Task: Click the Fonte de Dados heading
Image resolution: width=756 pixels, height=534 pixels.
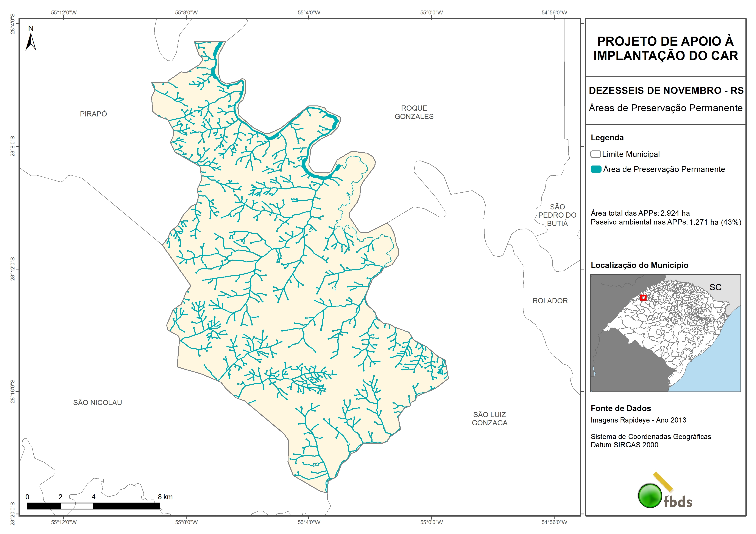Action: coord(621,408)
